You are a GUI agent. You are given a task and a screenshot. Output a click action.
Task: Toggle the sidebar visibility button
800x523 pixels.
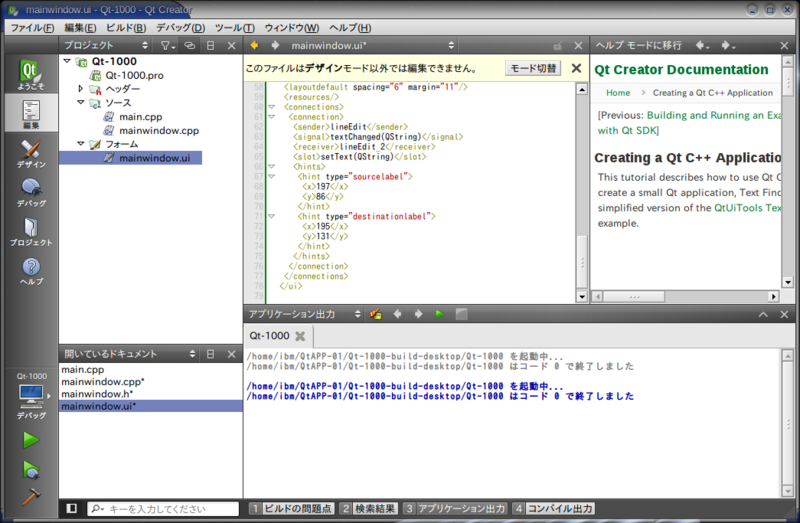coord(71,508)
